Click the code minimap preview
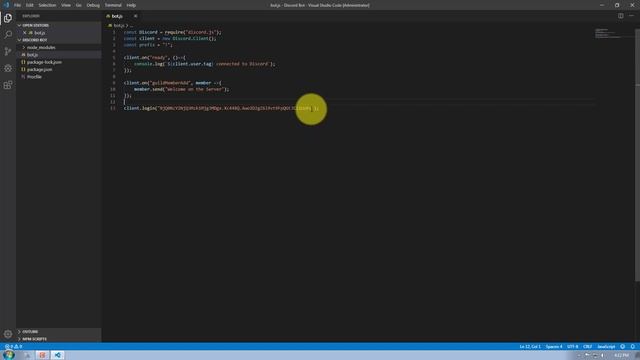 pos(607,33)
